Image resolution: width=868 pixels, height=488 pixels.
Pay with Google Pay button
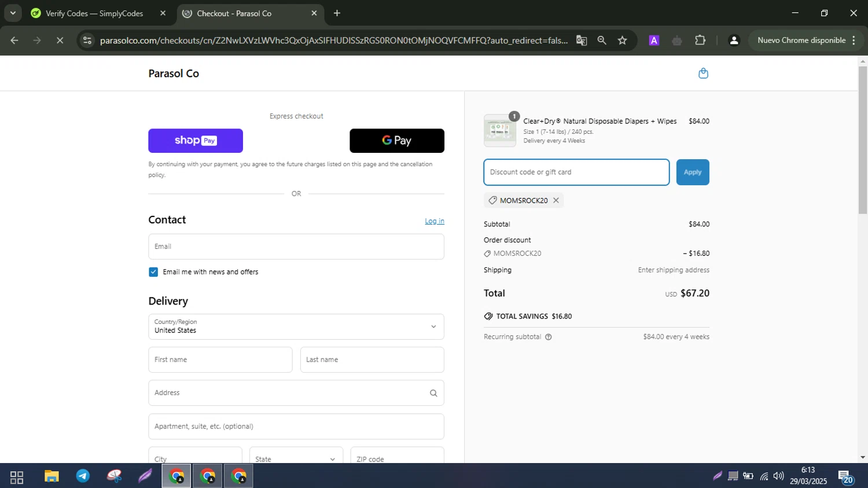[397, 141]
